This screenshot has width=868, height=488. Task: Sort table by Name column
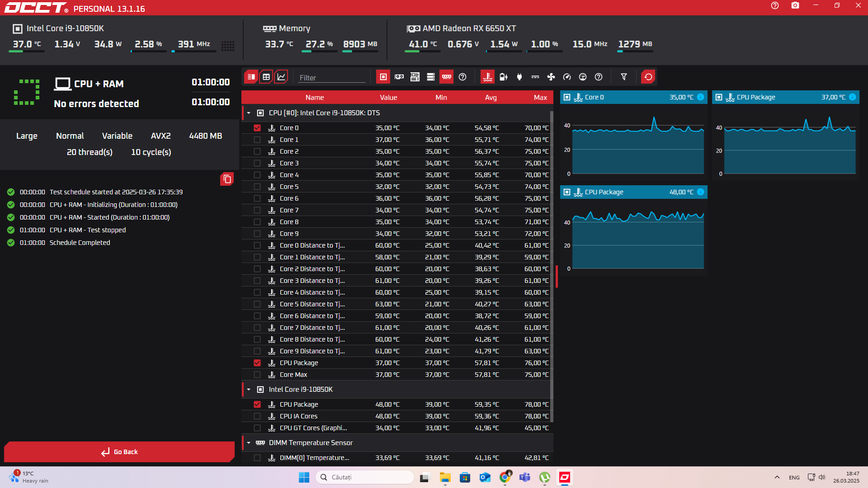315,98
